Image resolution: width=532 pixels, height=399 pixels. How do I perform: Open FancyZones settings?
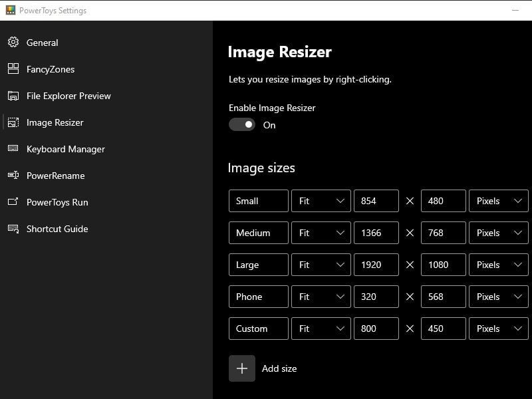pos(106,69)
